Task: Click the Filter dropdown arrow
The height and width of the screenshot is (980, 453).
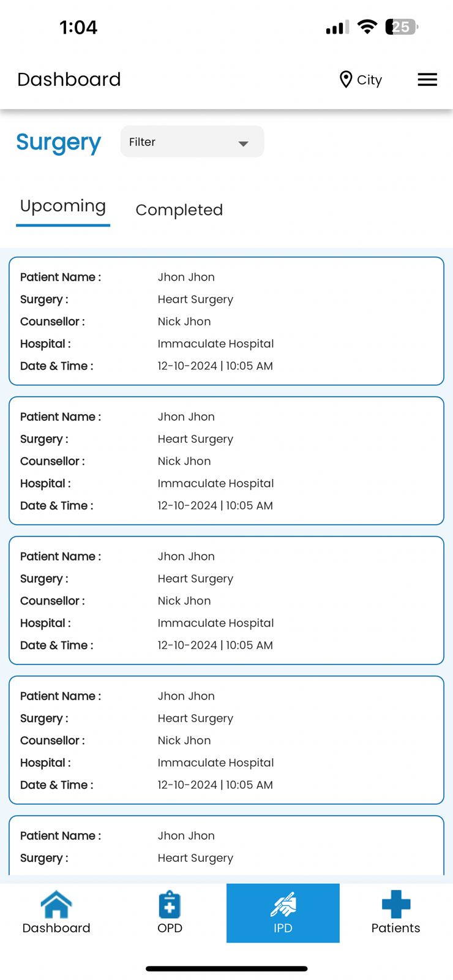Action: pos(244,143)
